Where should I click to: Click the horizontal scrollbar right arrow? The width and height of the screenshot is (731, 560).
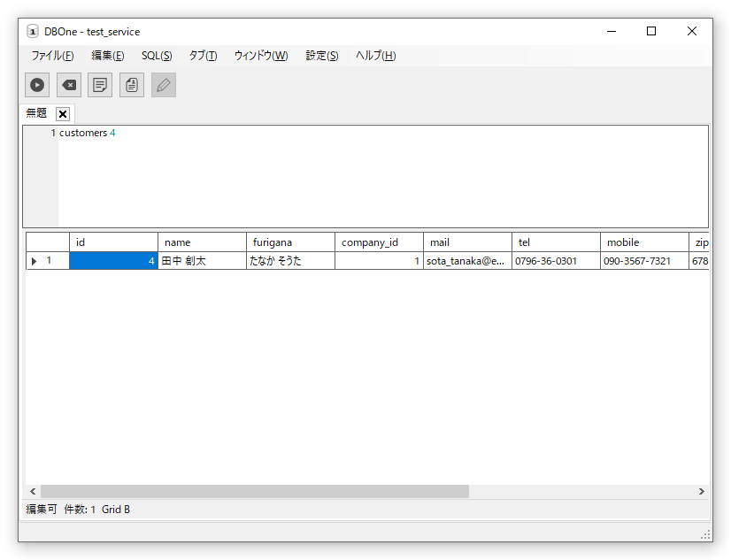701,492
